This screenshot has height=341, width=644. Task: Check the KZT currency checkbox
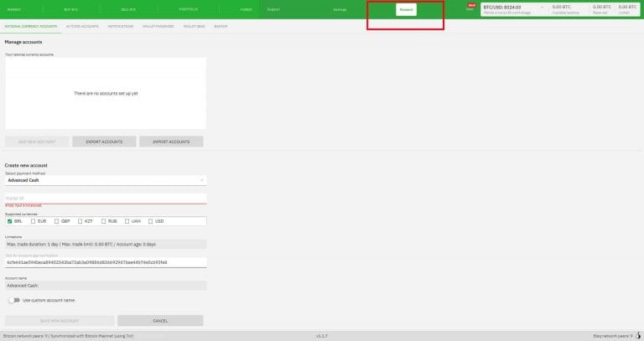click(x=80, y=221)
